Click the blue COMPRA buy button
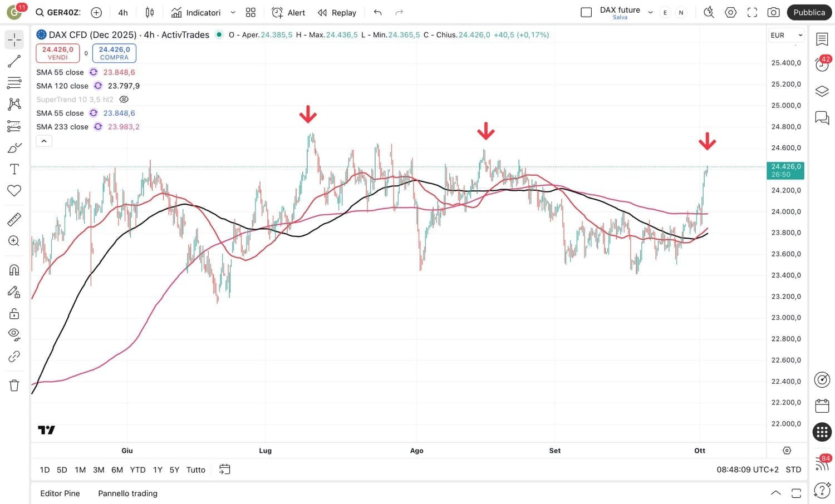Viewport: 835px width, 504px height. 114,53
